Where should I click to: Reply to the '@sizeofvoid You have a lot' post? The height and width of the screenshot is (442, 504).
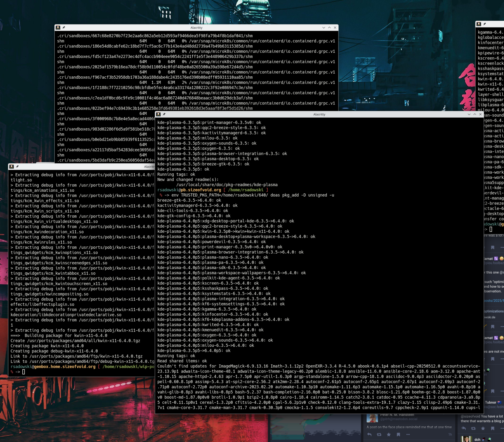click(464, 428)
